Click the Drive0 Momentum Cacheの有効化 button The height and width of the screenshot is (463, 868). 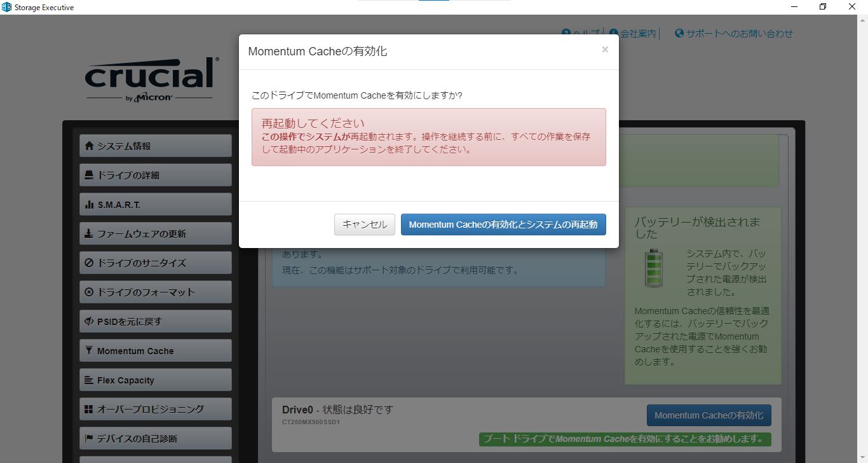tap(709, 415)
